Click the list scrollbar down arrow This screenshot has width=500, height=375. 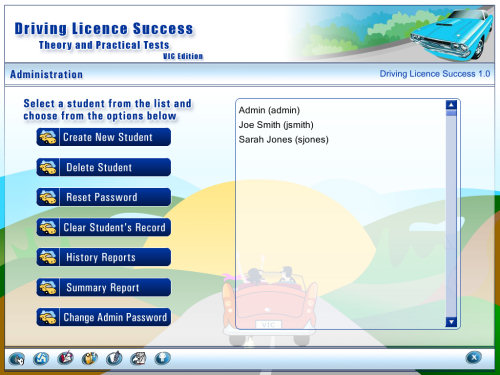451,322
